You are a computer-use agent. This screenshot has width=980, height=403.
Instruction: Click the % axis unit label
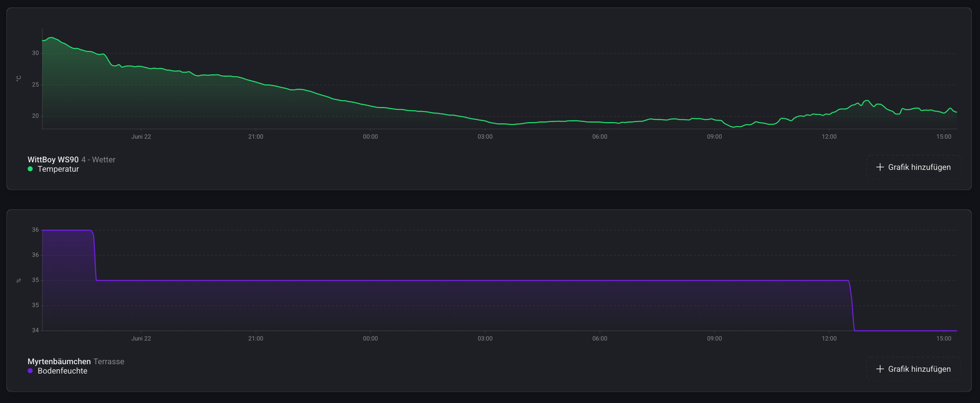[x=19, y=281]
